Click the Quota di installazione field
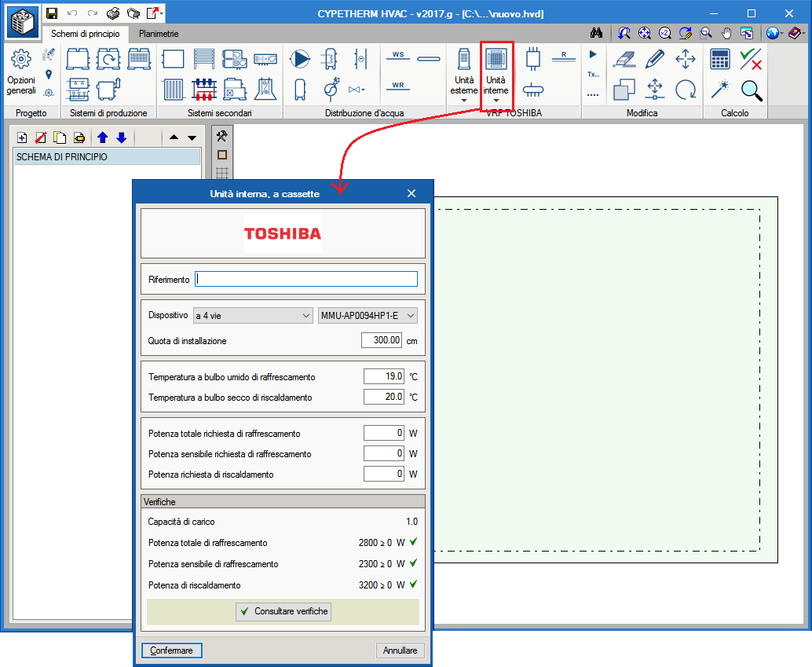The width and height of the screenshot is (812, 667). tap(382, 340)
